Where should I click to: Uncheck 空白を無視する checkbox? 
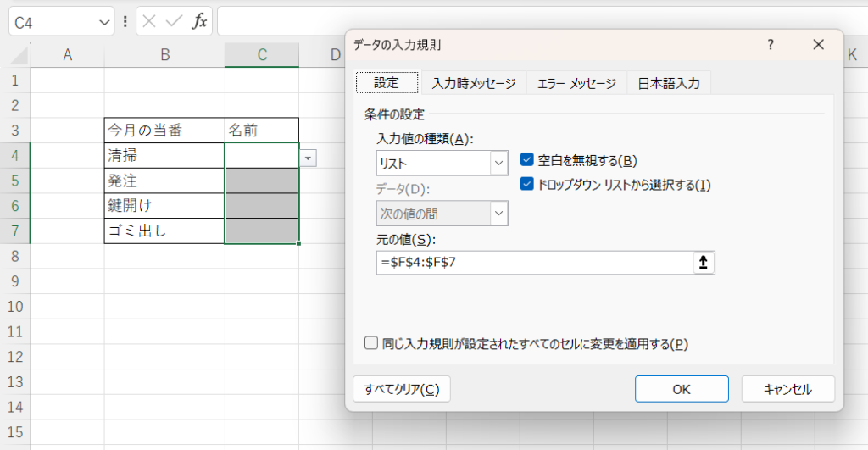point(526,160)
